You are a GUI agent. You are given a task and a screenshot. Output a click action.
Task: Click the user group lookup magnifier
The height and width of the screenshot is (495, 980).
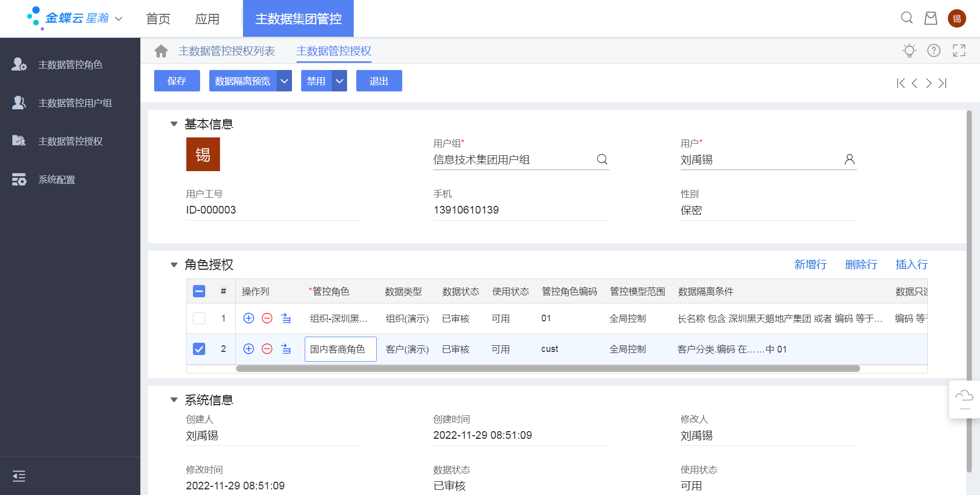coord(602,159)
